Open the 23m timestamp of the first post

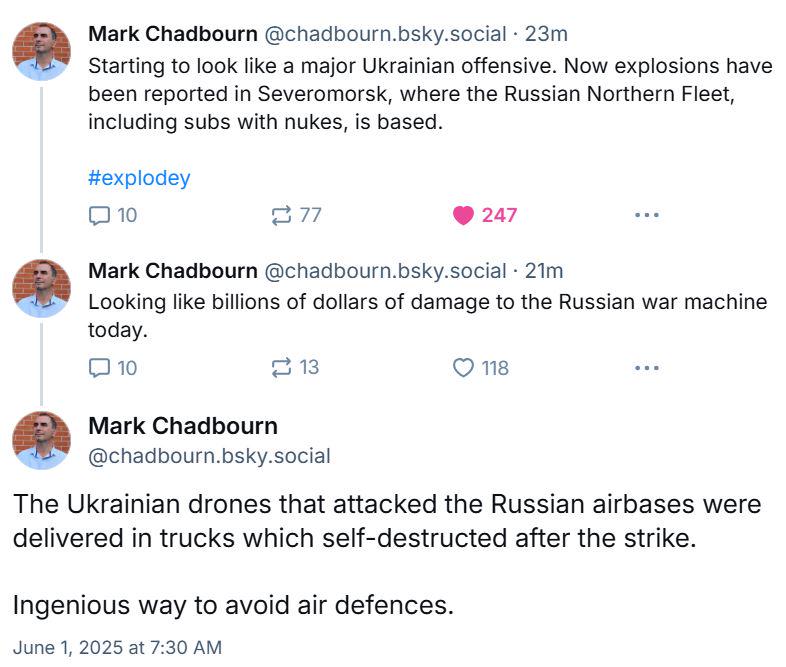546,34
